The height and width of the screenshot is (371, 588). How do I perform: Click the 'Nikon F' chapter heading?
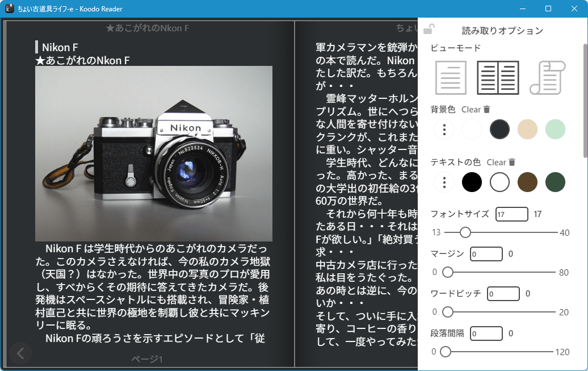(x=60, y=47)
